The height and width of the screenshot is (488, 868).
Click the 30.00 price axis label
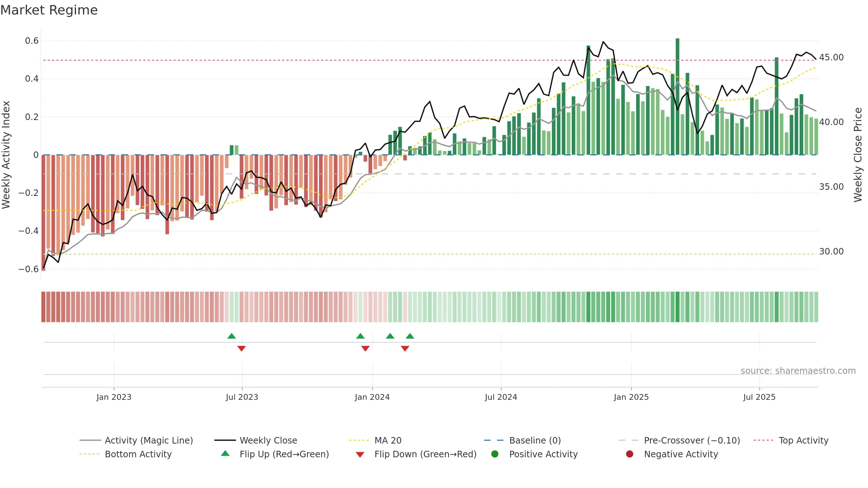pos(831,252)
